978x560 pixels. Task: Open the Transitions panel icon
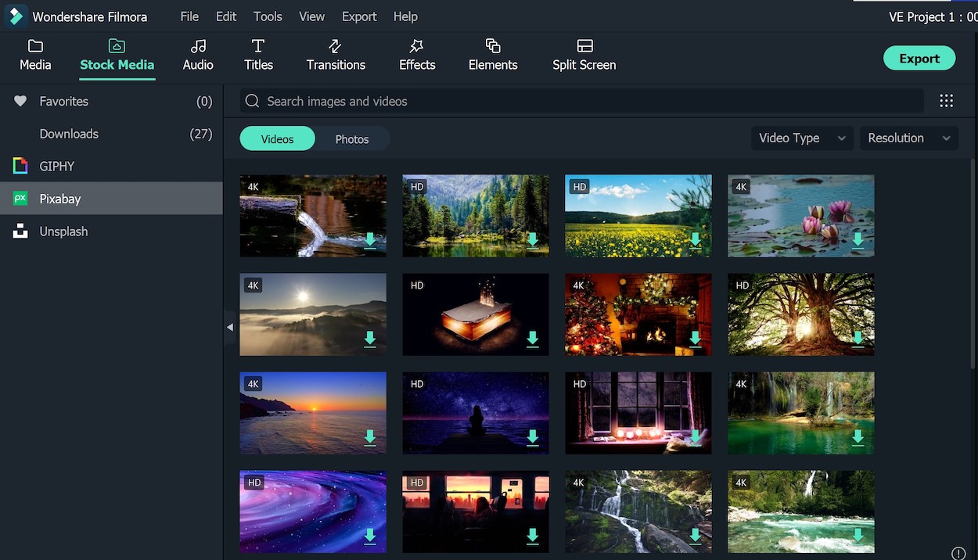coord(336,46)
